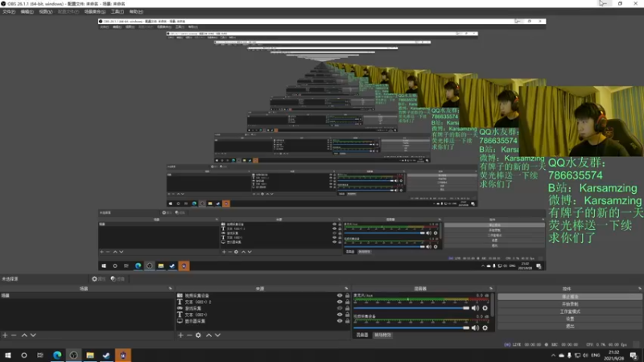Add a new scene with plus icon

5,335
